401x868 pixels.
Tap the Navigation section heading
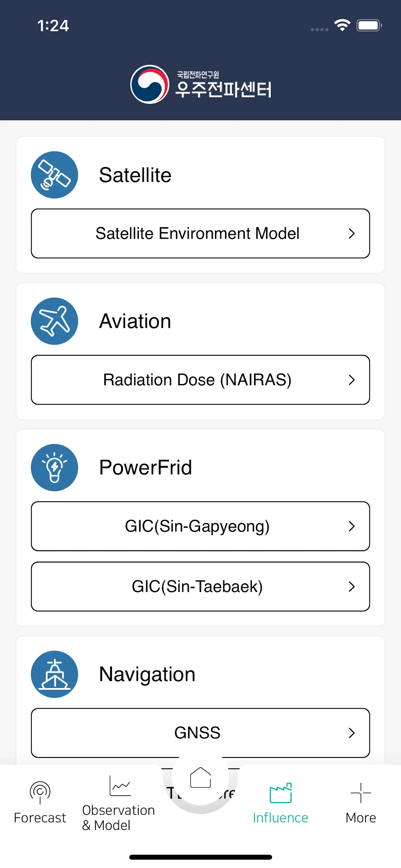pyautogui.click(x=147, y=674)
